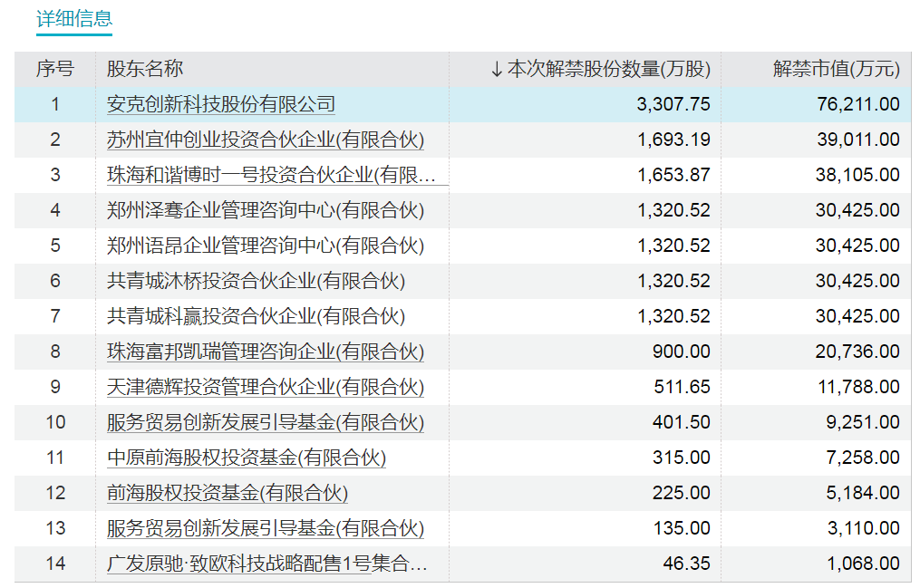Click the share quantity 511.65

tap(682, 386)
